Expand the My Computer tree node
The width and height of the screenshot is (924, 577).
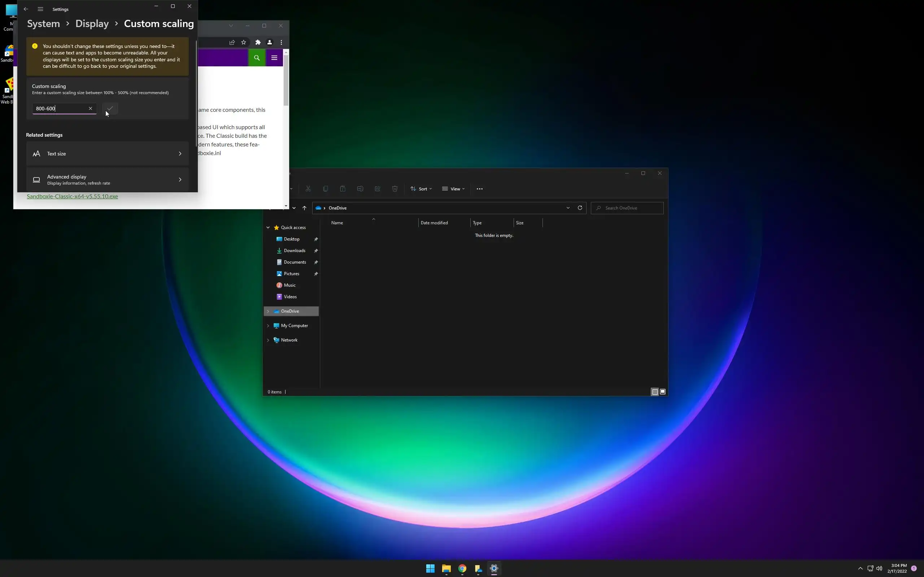[268, 326]
